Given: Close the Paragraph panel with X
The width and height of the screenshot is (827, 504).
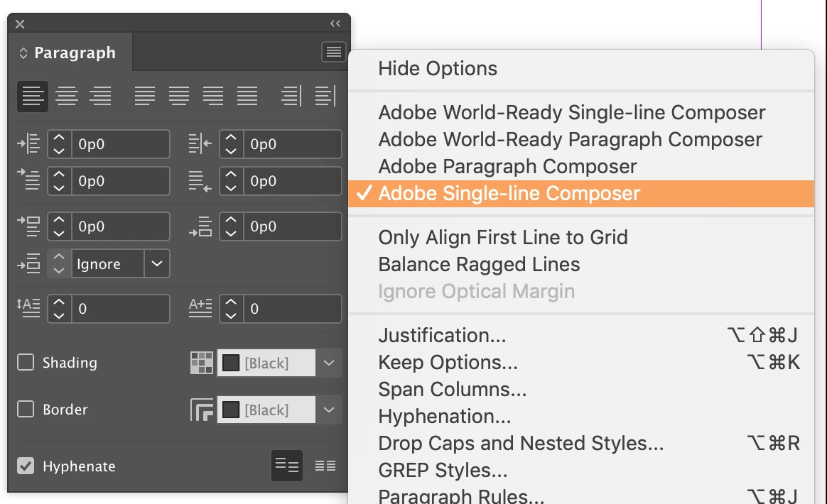Looking at the screenshot, I should tap(20, 23).
